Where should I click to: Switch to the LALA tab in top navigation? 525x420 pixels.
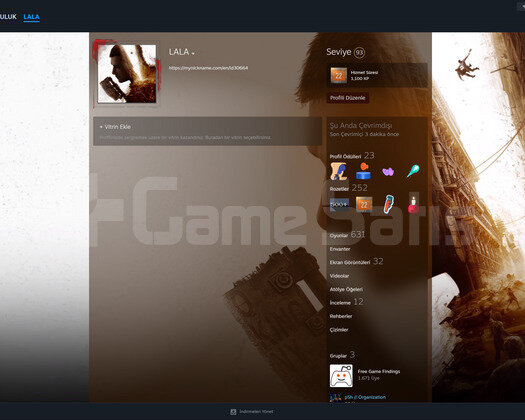(31, 17)
